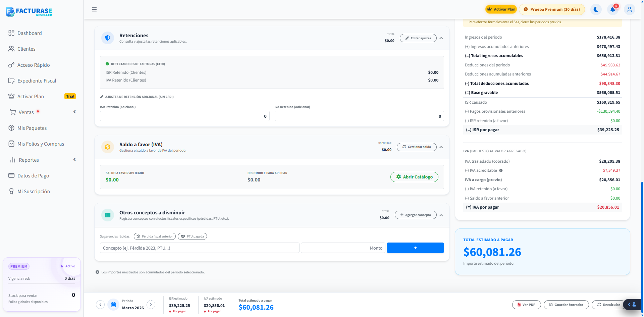Click Editar ajustes button
644x317 pixels.
click(418, 38)
